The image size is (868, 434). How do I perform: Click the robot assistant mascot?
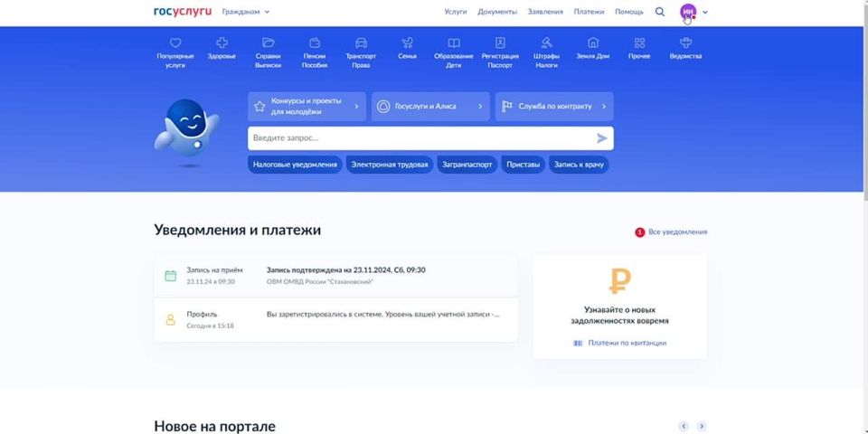point(186,129)
